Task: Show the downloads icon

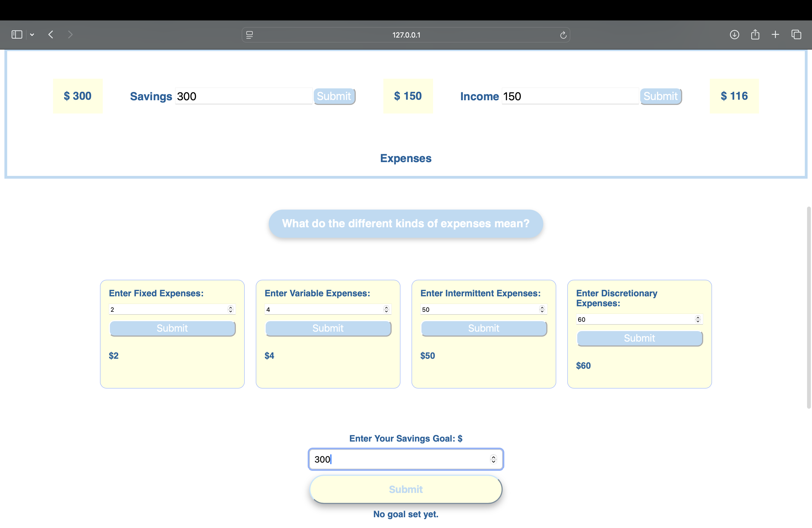Action: click(734, 35)
